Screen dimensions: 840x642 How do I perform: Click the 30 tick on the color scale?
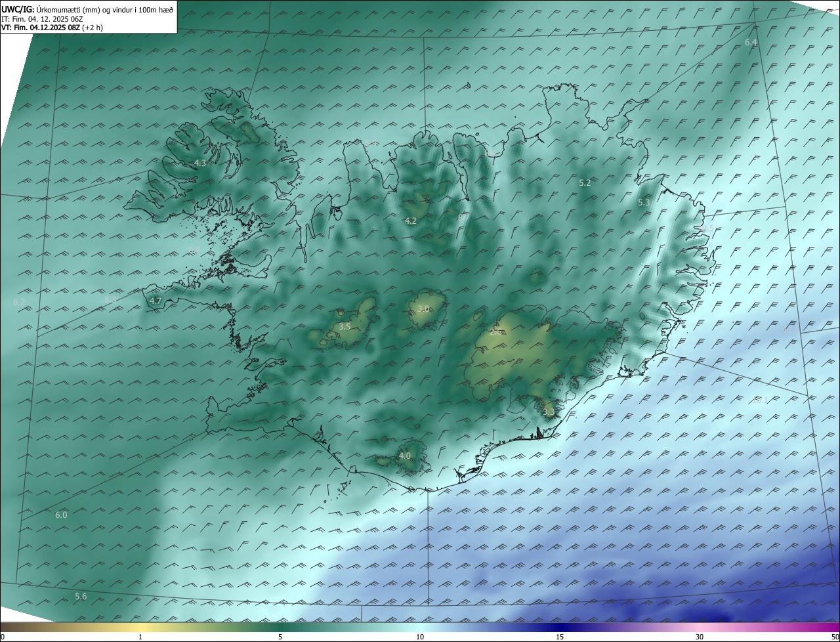click(x=700, y=637)
